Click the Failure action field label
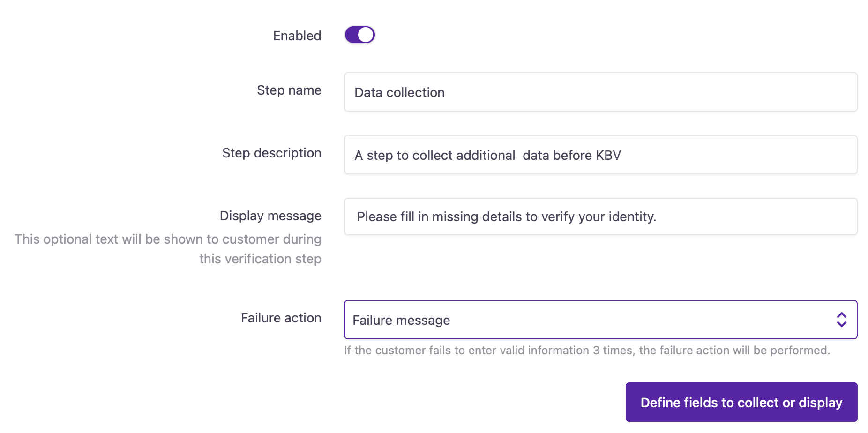Screen dimensions: 868x433 coord(281,318)
